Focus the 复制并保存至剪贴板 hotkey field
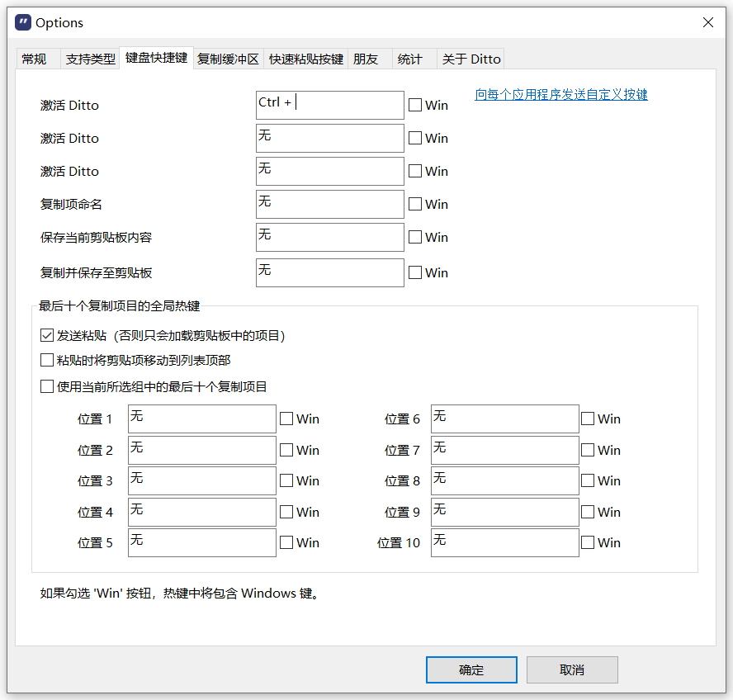Viewport: 733px width, 700px height. [x=330, y=272]
